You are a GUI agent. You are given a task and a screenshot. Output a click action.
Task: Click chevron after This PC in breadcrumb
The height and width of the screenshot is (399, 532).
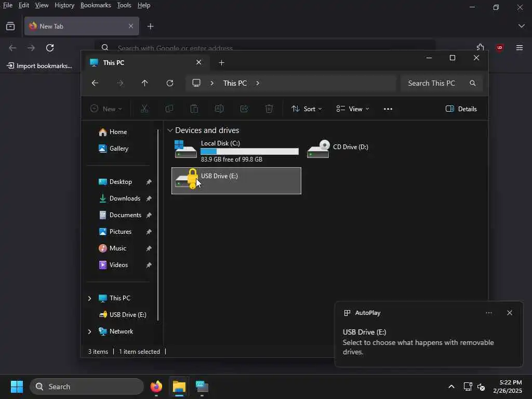258,83
